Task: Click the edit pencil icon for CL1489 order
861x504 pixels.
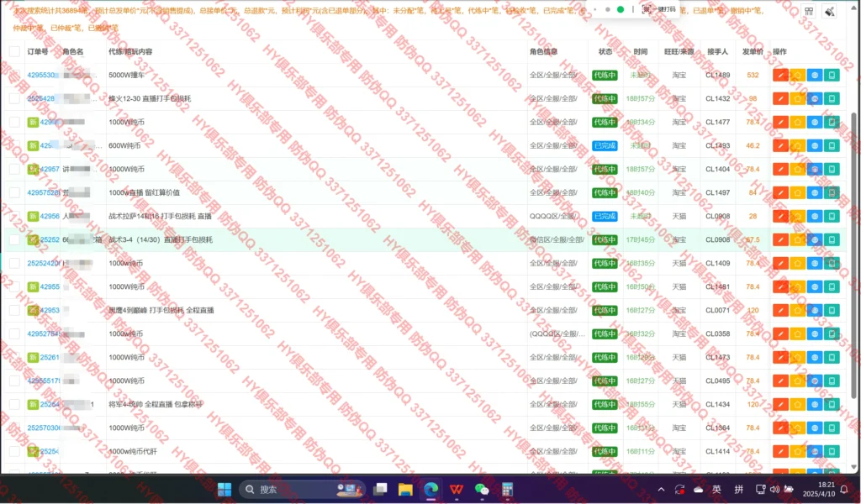Action: point(780,75)
